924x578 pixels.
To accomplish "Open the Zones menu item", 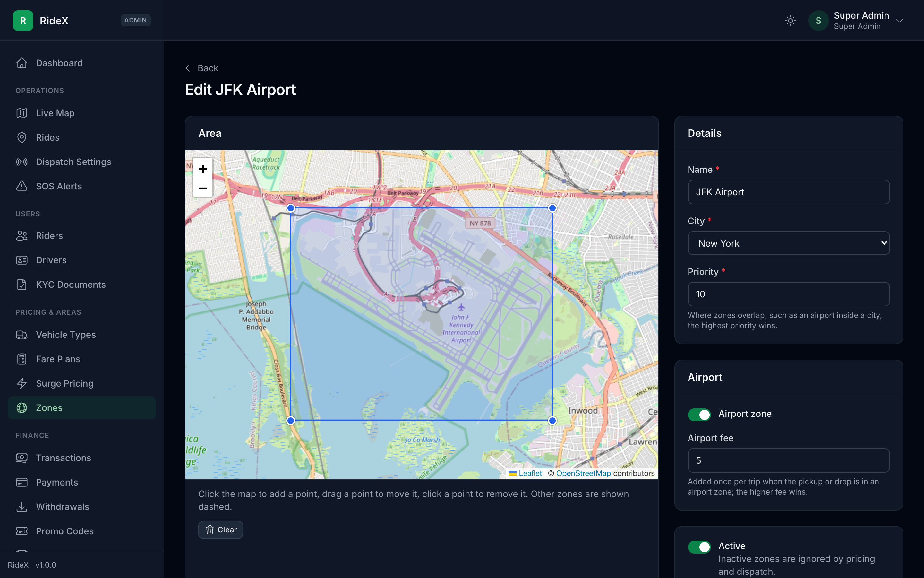I will coord(82,408).
